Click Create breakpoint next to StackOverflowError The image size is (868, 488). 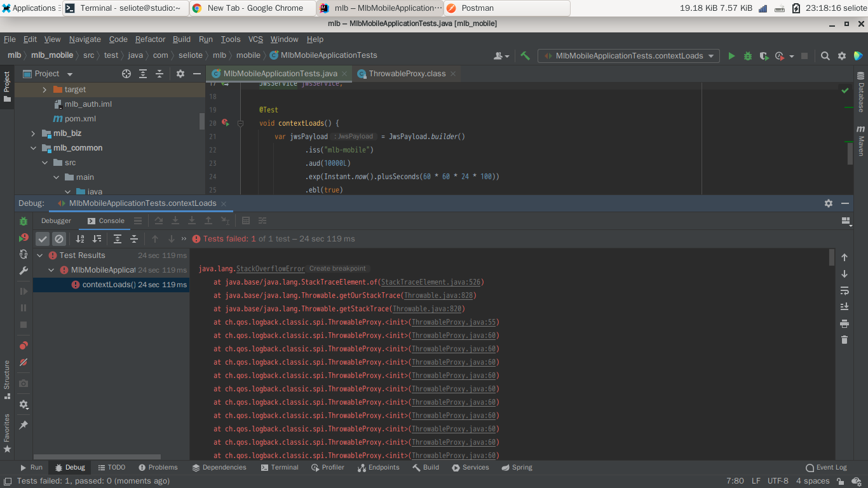337,269
